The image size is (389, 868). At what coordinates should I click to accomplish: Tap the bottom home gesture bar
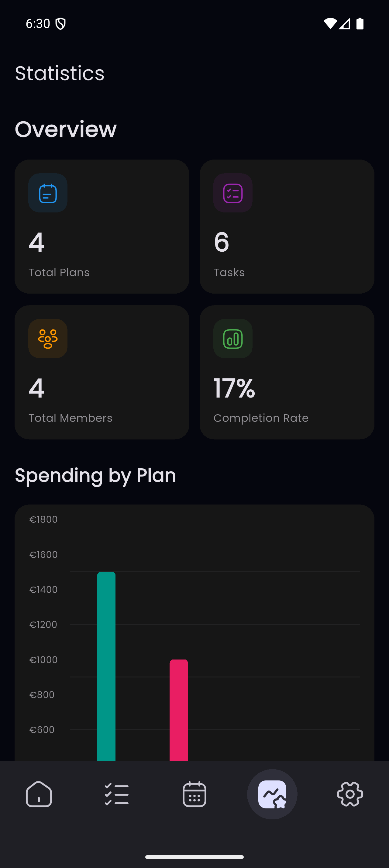[x=194, y=856]
